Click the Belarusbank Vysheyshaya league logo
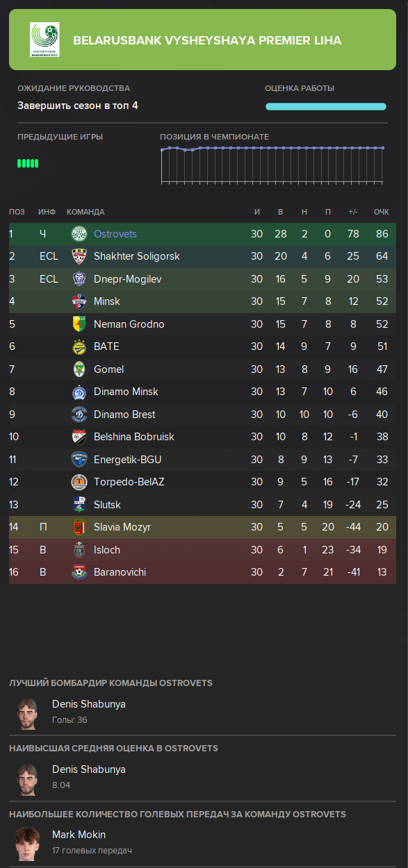 (x=44, y=40)
